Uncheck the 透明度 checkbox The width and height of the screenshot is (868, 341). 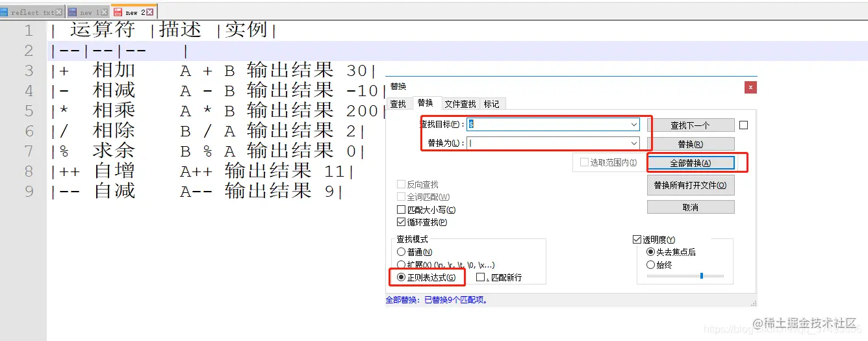[637, 240]
